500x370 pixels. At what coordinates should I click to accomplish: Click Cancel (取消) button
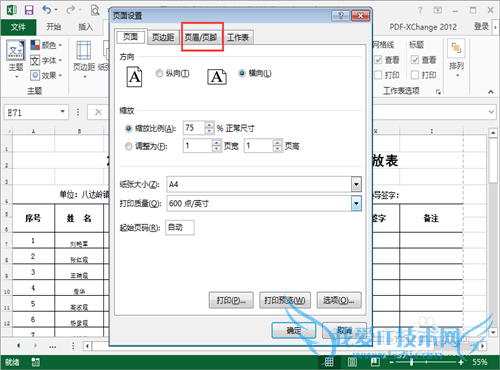[x=344, y=330]
